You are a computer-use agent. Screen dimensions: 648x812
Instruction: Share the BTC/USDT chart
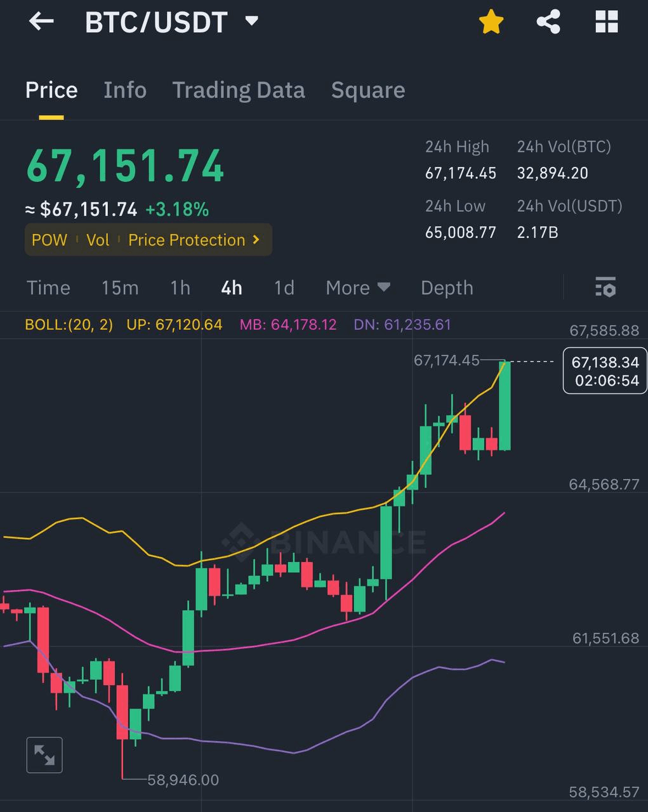[548, 22]
